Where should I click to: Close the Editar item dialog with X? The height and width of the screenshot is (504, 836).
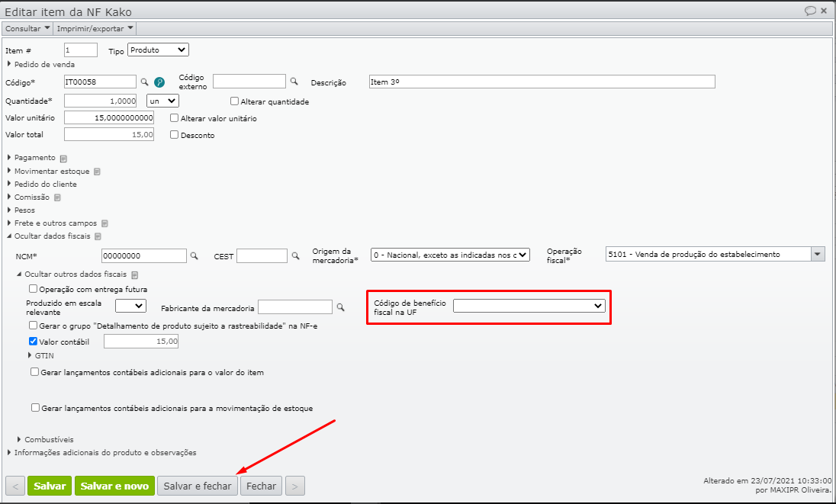point(825,11)
